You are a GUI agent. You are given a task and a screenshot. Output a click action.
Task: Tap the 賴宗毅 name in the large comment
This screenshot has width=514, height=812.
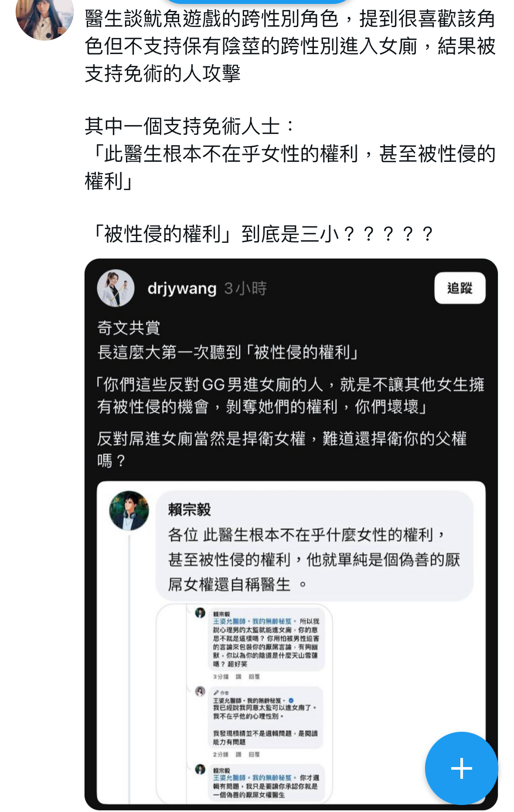tap(190, 509)
